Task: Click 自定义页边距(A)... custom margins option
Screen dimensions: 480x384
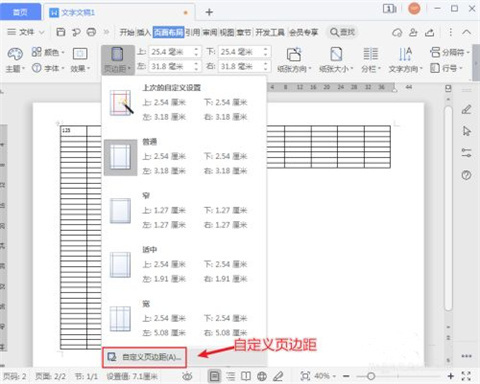Action: click(144, 357)
